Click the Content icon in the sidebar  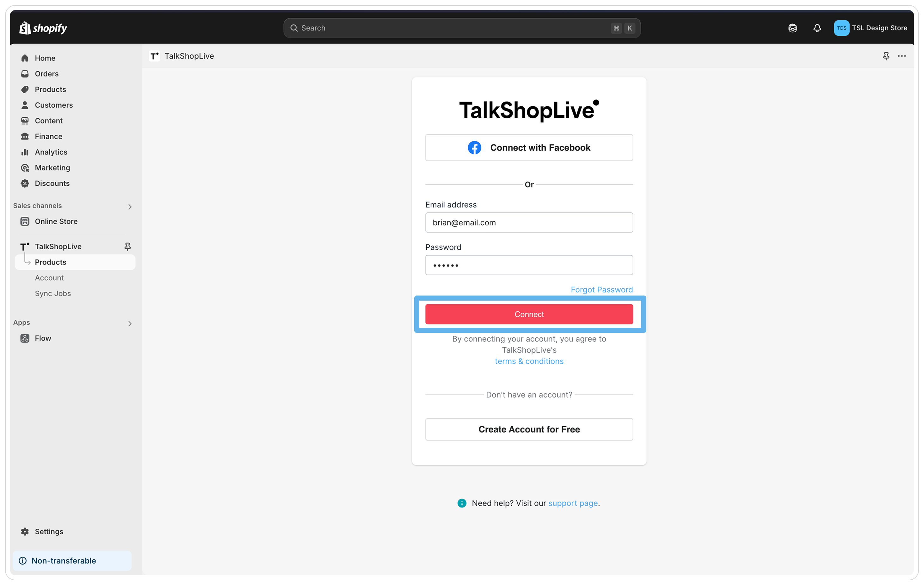click(25, 121)
